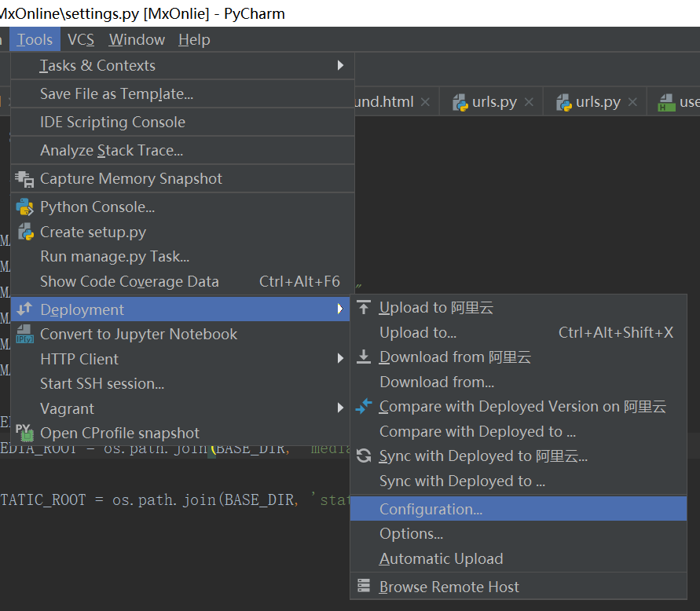Viewport: 700px width, 611px height.
Task: Select Run manage.py Task
Action: [x=182, y=257]
